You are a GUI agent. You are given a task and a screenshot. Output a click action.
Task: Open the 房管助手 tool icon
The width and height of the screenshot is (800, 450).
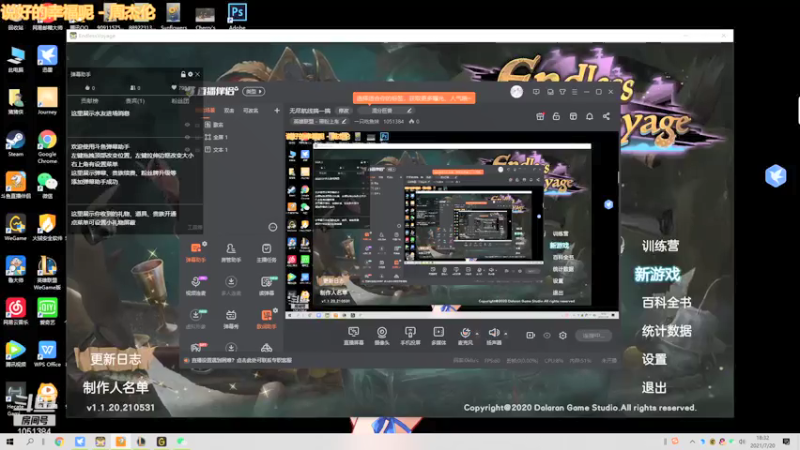[231, 253]
